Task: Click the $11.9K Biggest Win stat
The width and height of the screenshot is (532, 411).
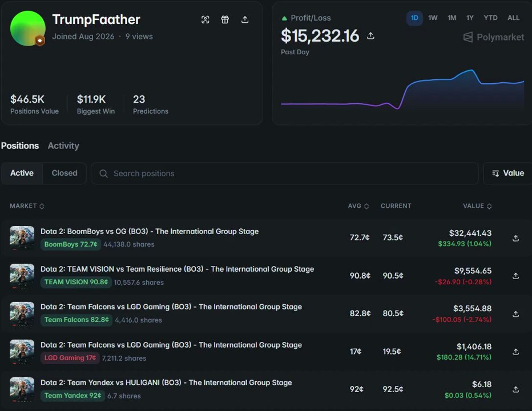Action: click(96, 104)
